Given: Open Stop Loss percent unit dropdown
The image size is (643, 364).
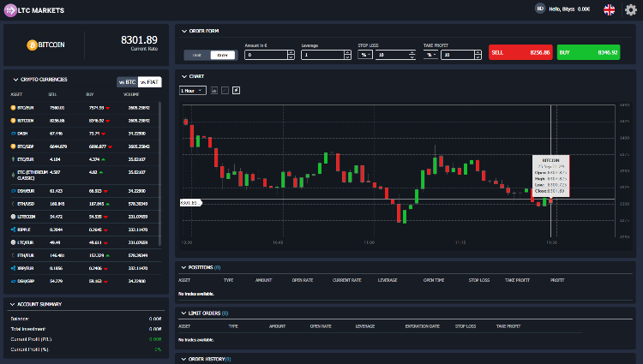Looking at the screenshot, I should (365, 55).
